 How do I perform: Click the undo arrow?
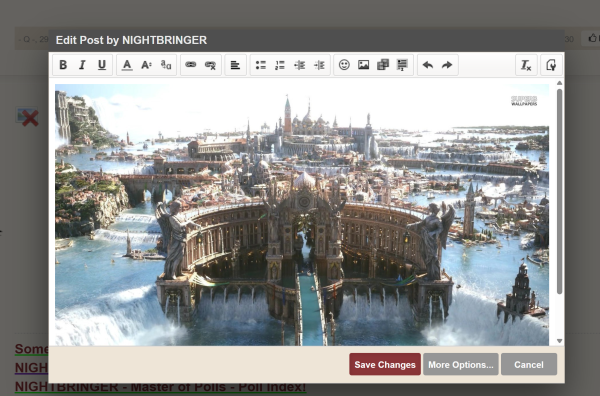(428, 65)
